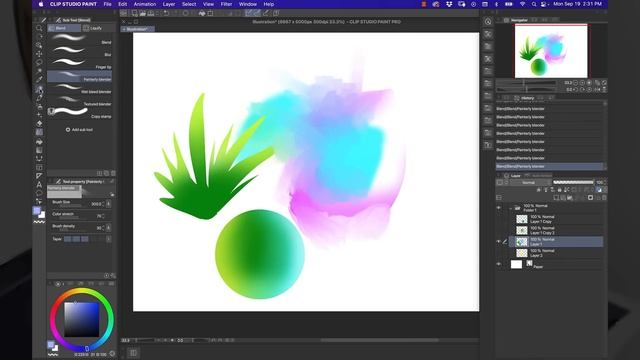Screen dimensions: 640x360
Task: Click Scale/Rotate transform icon in command bar
Action: [210, 13]
